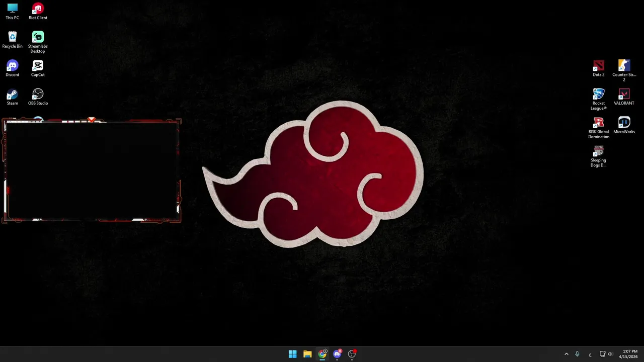Open the Windows Start menu
Screen dimensions: 644x362
coord(292,354)
